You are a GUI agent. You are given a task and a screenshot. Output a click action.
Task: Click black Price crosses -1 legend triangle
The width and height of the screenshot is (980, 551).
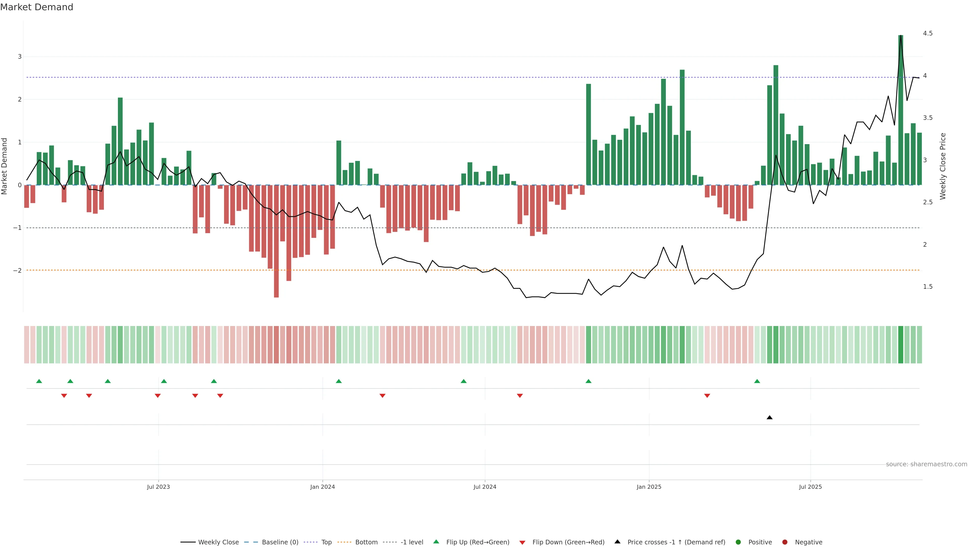617,542
